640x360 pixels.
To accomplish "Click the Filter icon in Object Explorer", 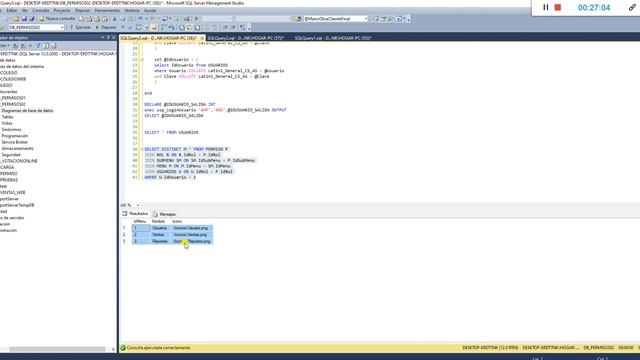I will pos(38,46).
